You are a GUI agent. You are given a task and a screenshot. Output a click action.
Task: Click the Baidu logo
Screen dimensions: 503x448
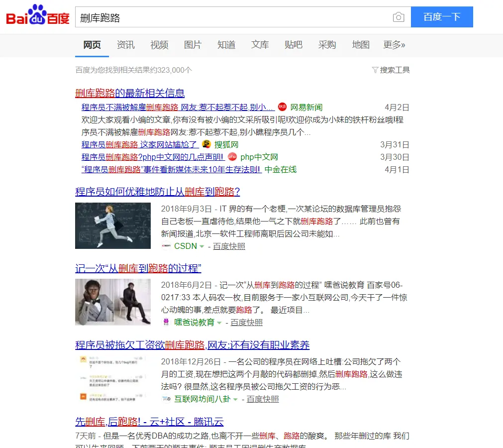coord(38,15)
